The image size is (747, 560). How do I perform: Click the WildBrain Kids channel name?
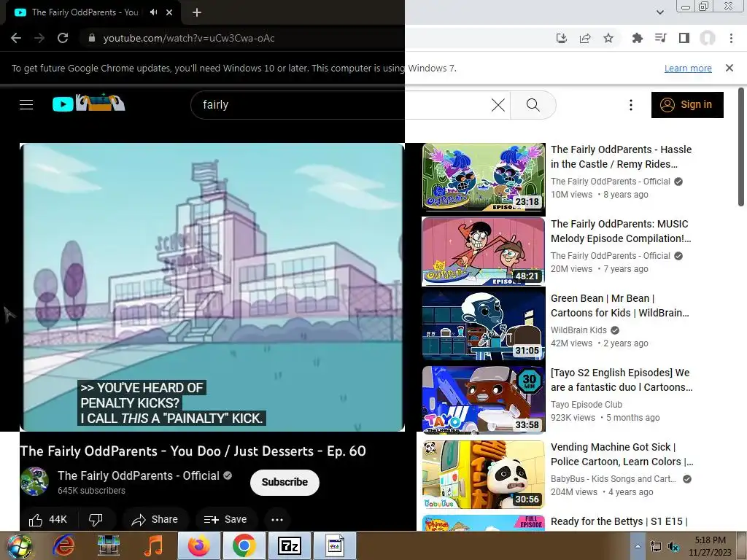coord(578,330)
